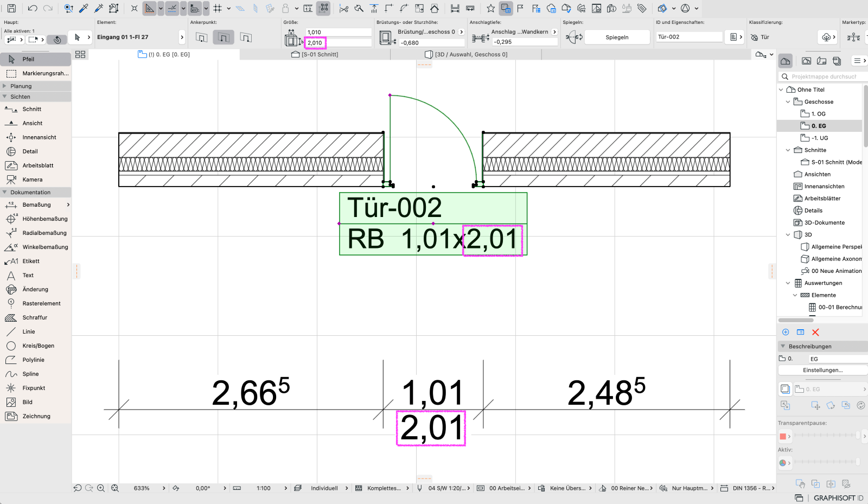
Task: Select 1. OG in project navigator
Action: 818,114
